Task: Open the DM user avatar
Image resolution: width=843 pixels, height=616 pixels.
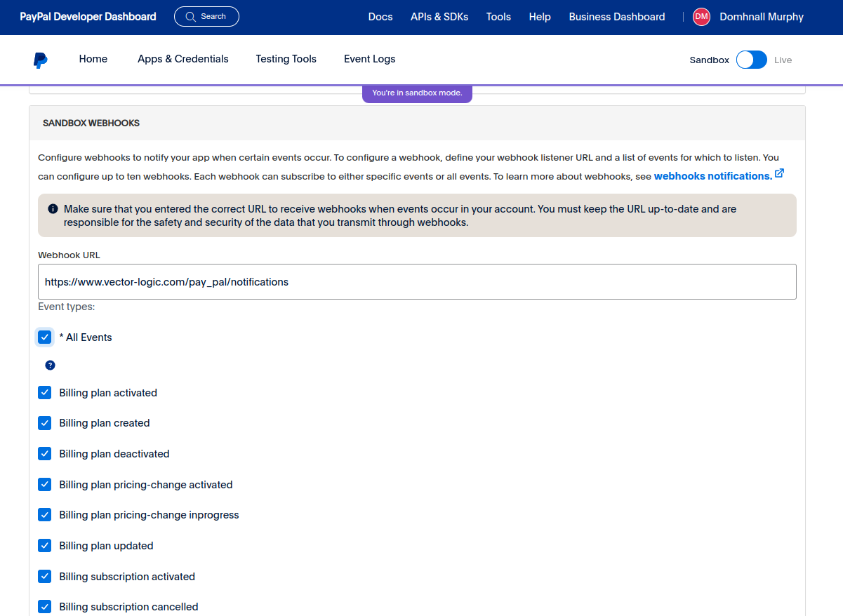Action: (x=701, y=17)
